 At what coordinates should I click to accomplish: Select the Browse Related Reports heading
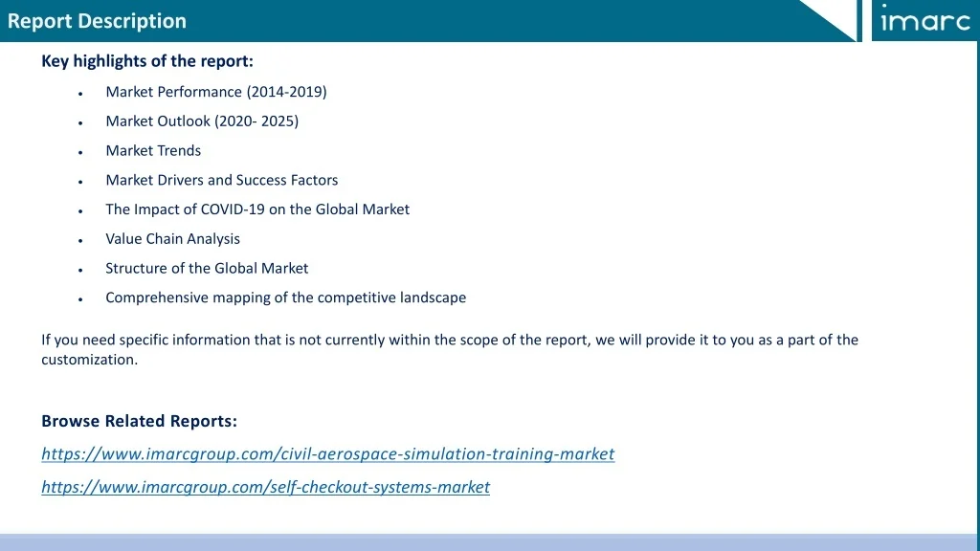click(139, 421)
